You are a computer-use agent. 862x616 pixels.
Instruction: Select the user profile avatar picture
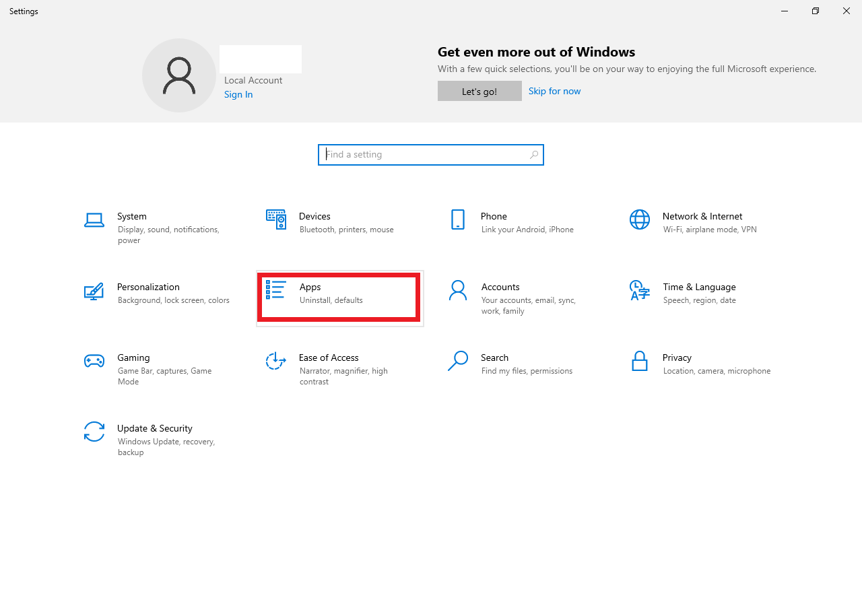click(179, 75)
